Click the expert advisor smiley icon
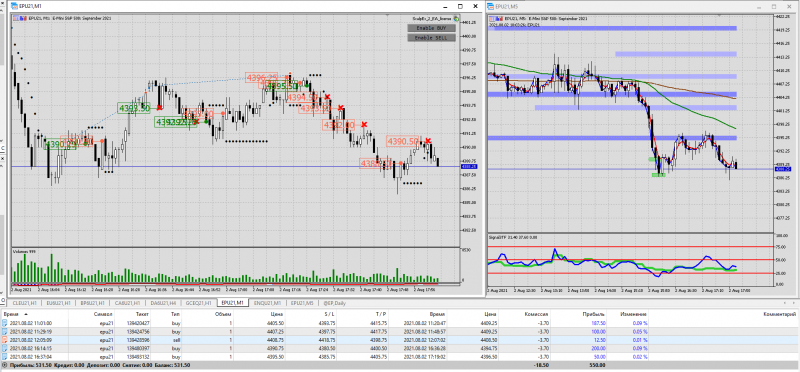Screen dimensions: 800x372 (x=456, y=18)
